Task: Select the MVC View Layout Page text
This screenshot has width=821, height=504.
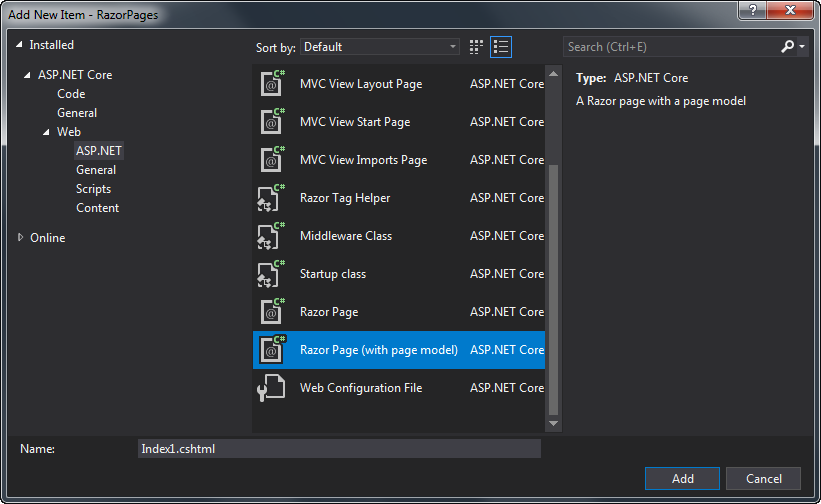Action: [x=361, y=84]
